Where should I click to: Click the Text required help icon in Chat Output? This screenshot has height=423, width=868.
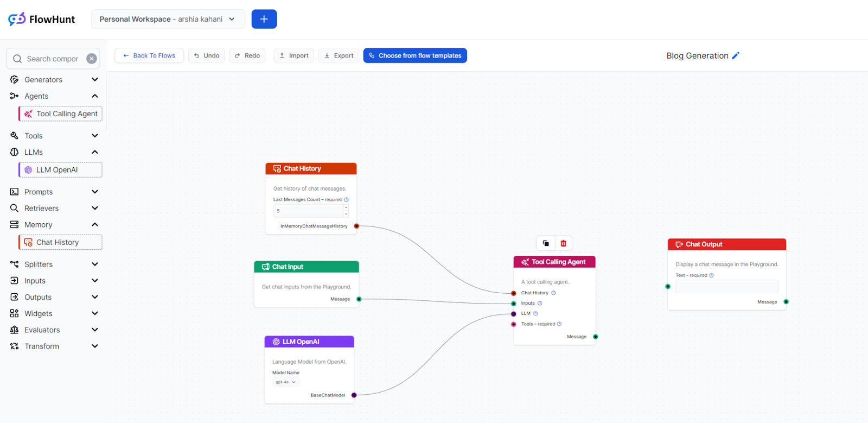pyautogui.click(x=711, y=275)
